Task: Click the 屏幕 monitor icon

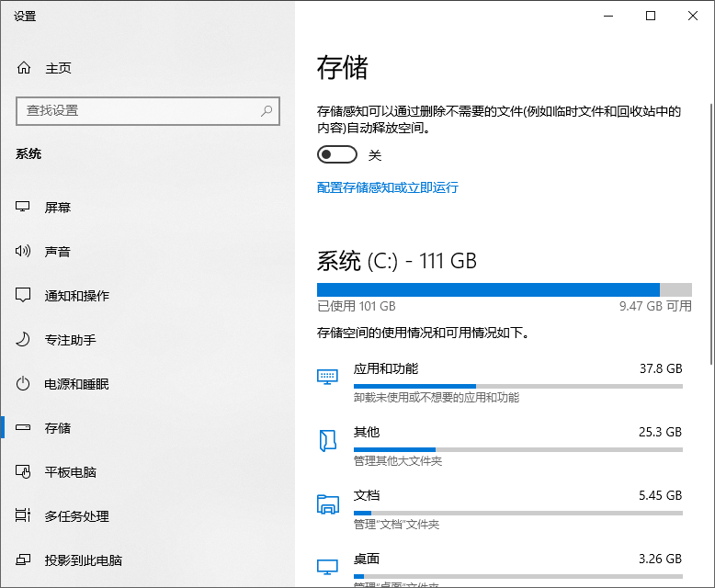Action: [23, 207]
